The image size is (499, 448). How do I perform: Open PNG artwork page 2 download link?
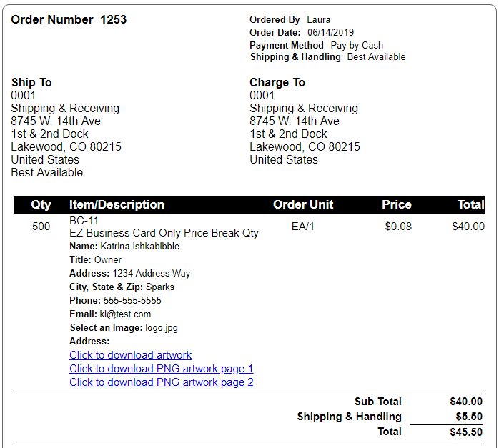pos(162,382)
